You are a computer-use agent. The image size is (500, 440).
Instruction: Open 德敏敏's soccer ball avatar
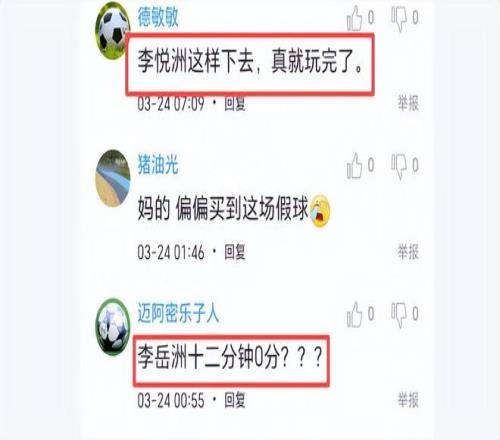113,31
